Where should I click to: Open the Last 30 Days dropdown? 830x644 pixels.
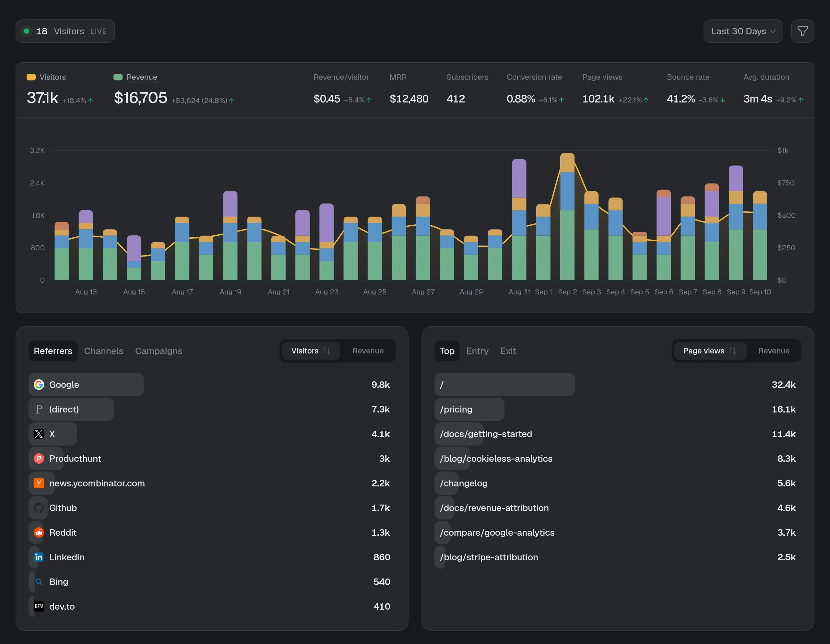743,31
